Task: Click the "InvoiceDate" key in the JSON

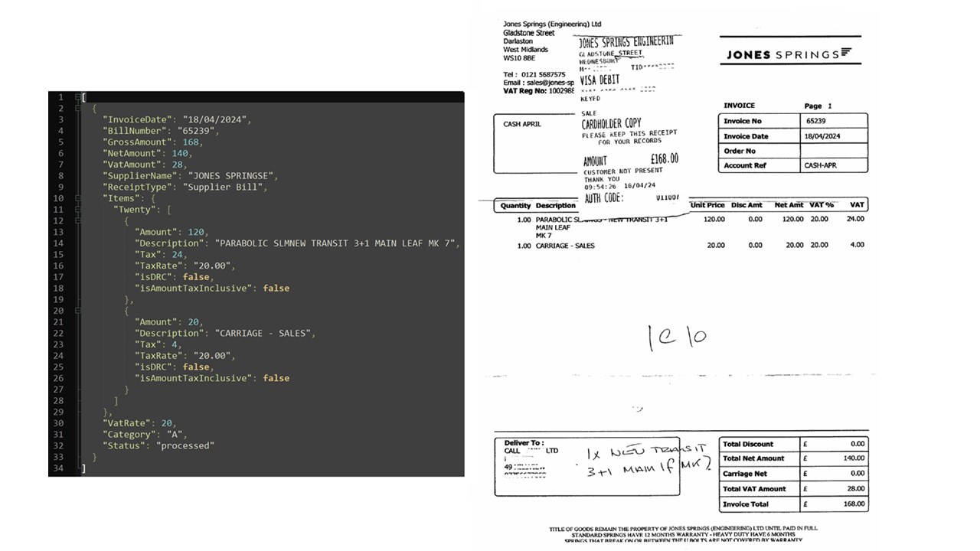Action: [x=139, y=120]
